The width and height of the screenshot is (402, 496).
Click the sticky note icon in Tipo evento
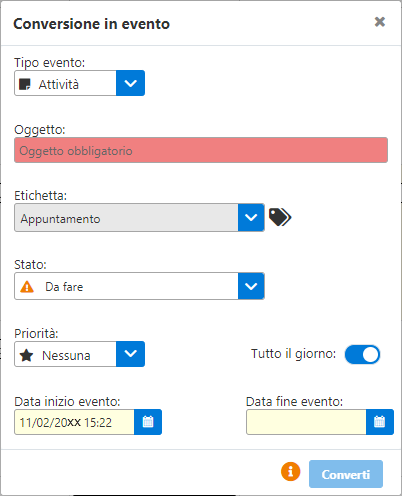[x=25, y=84]
